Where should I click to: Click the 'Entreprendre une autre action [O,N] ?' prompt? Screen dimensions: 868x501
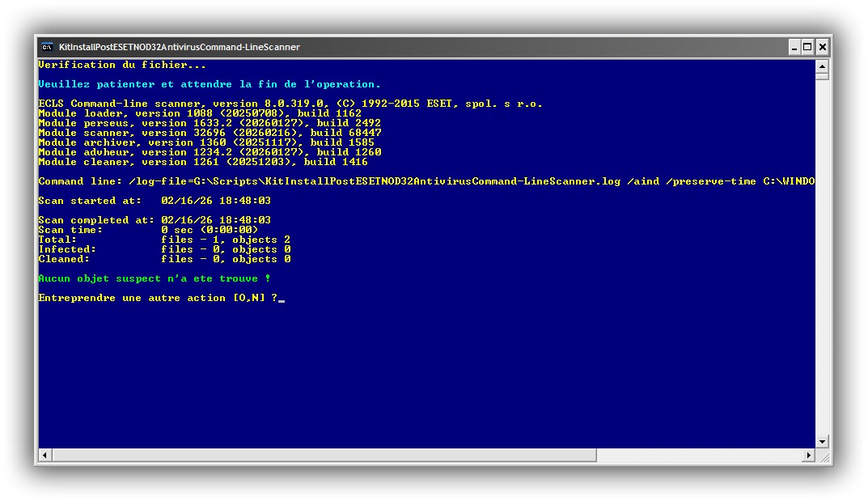(158, 297)
